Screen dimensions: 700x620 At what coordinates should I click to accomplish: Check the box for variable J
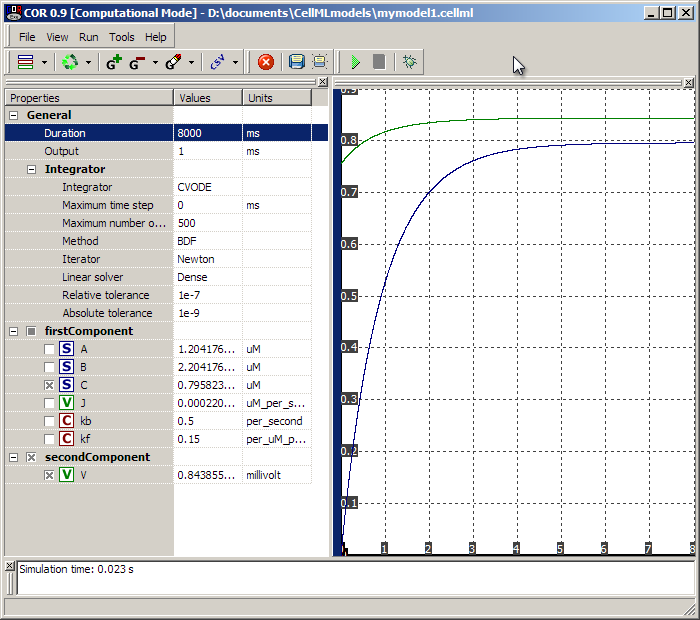[x=49, y=403]
